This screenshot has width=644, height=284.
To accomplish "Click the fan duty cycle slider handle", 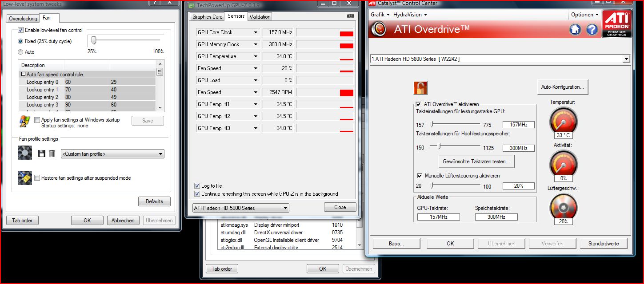I will pos(94,41).
